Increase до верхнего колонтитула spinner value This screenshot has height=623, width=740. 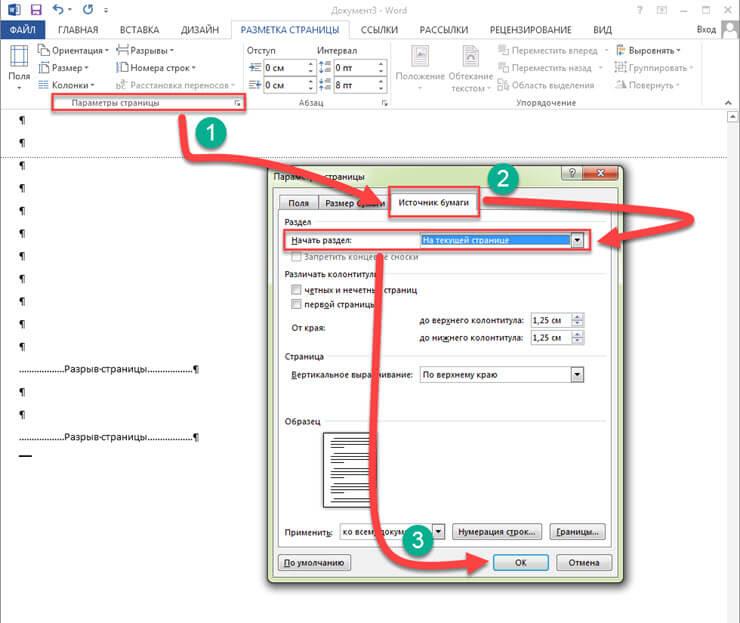578,317
